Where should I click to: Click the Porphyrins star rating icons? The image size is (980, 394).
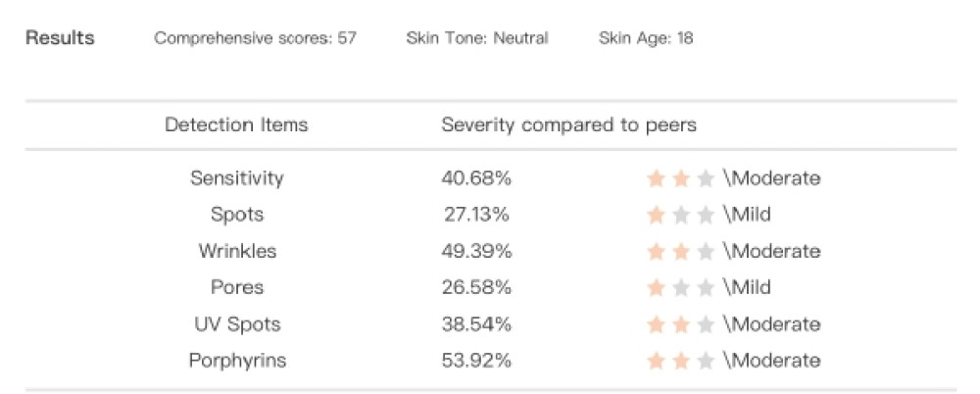pyautogui.click(x=680, y=361)
